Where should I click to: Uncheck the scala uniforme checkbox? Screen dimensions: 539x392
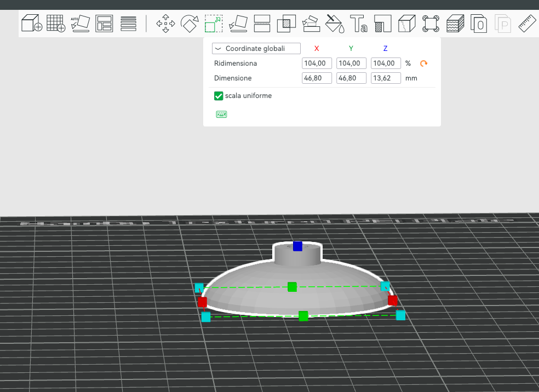click(x=219, y=96)
